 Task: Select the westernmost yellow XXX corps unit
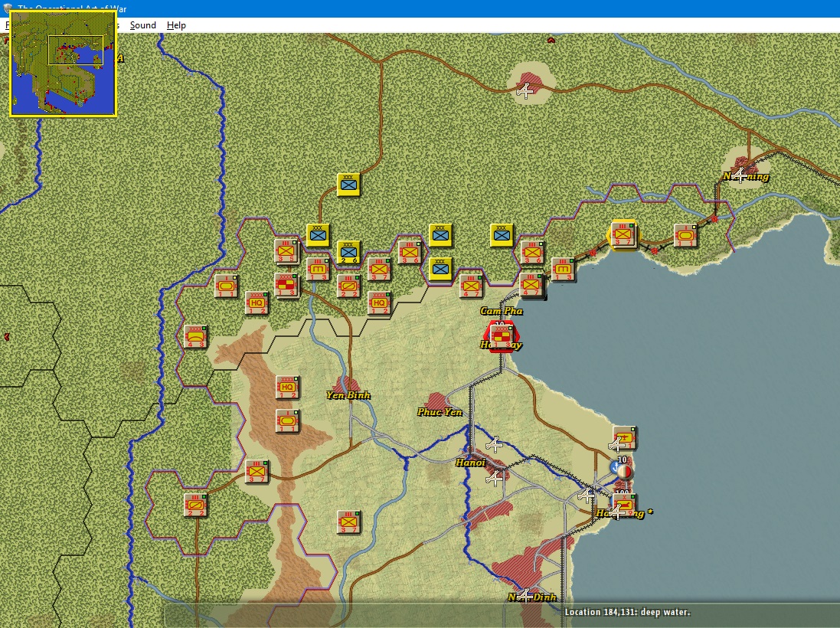coord(318,235)
